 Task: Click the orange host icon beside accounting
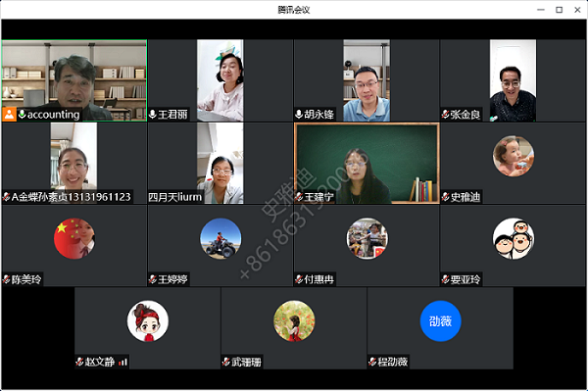pos(10,115)
